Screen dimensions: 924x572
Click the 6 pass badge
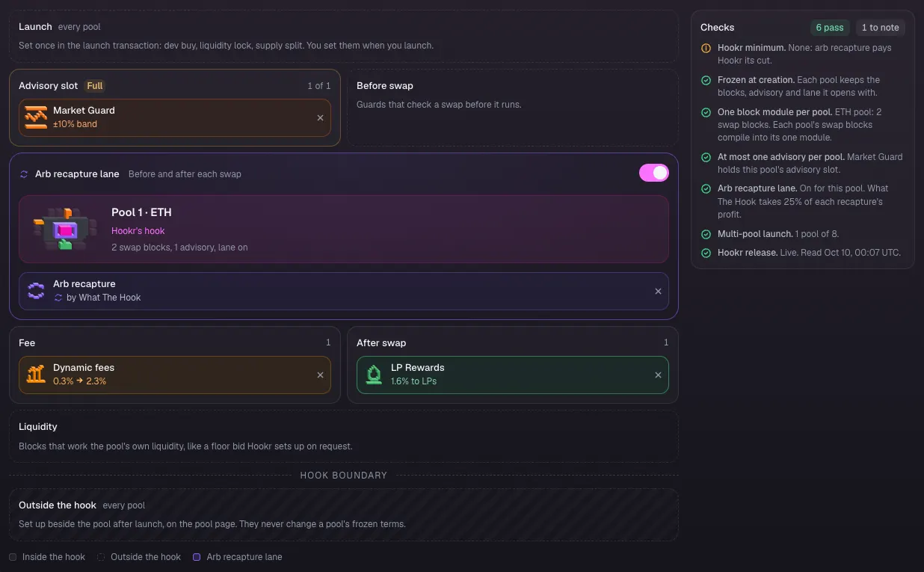pyautogui.click(x=830, y=28)
